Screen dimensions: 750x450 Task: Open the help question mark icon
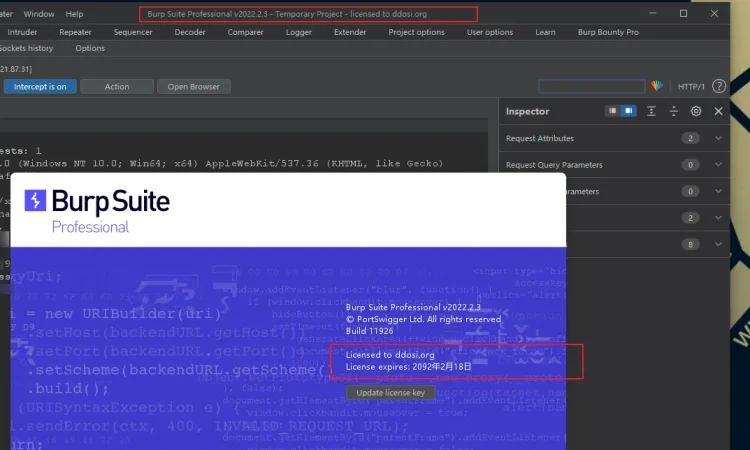(x=718, y=86)
